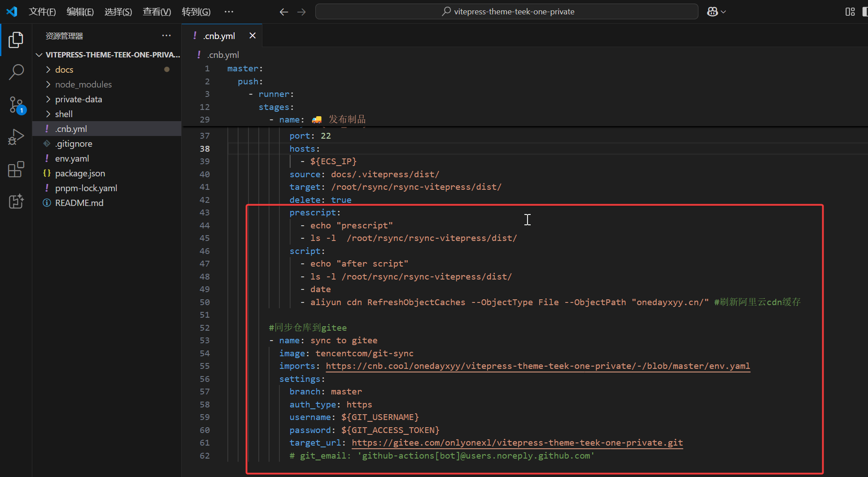This screenshot has height=477, width=868.
Task: Click sticky line 'stages:'
Action: [276, 107]
